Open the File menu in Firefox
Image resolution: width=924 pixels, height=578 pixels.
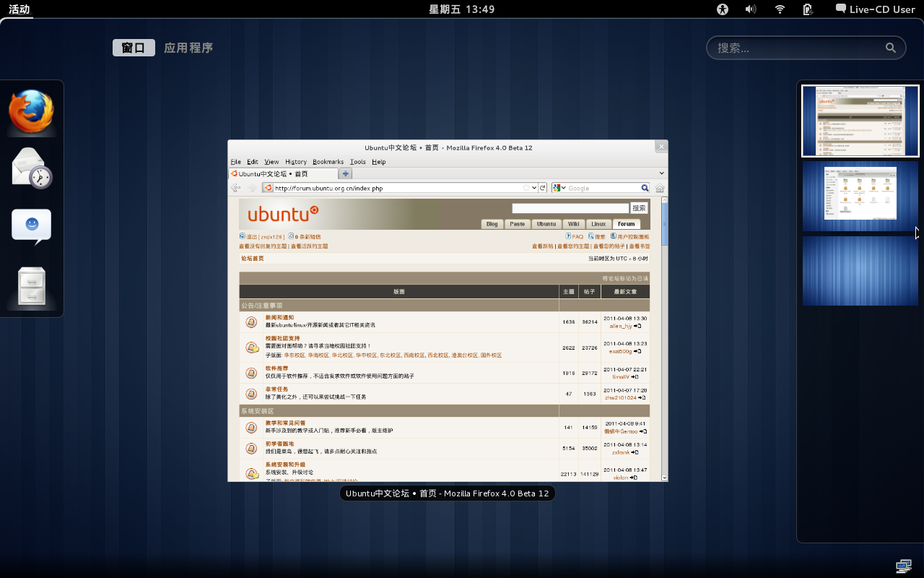coord(235,162)
